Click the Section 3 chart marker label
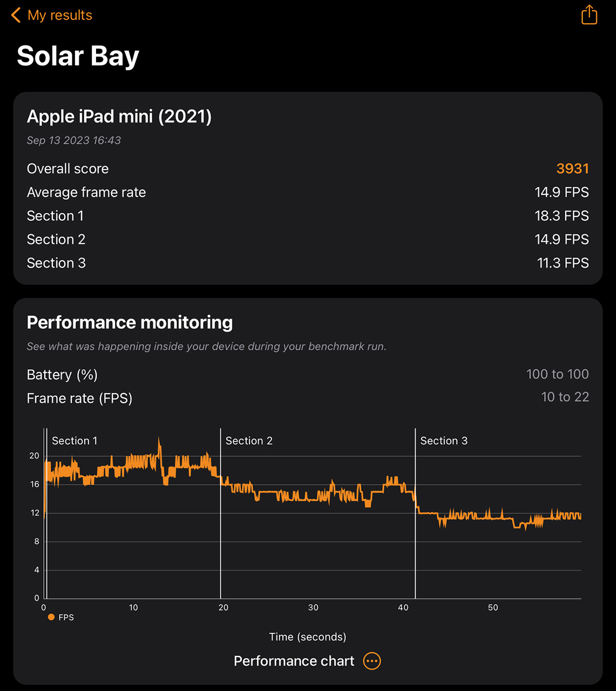Screen dimensions: 616x691 point(444,441)
